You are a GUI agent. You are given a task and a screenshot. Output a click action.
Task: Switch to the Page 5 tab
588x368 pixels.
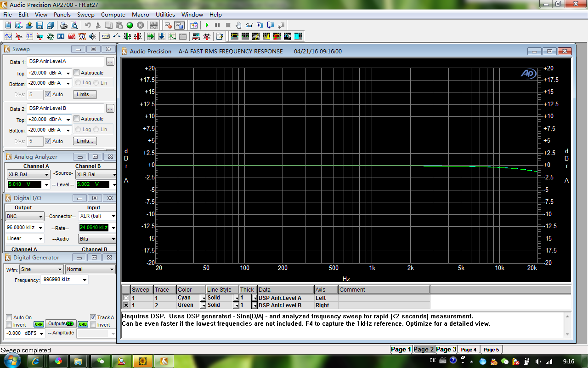pos(491,350)
